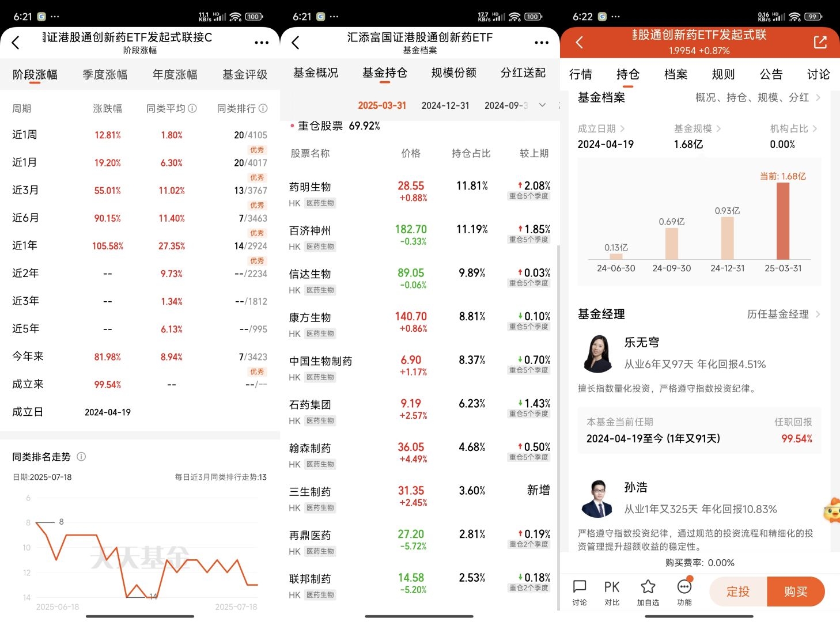
Task: Add fund to favorites with 加自选 star
Action: point(648,593)
